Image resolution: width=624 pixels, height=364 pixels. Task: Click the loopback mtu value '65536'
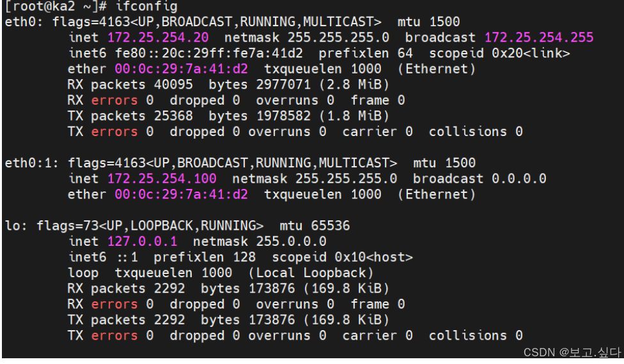[x=331, y=225]
